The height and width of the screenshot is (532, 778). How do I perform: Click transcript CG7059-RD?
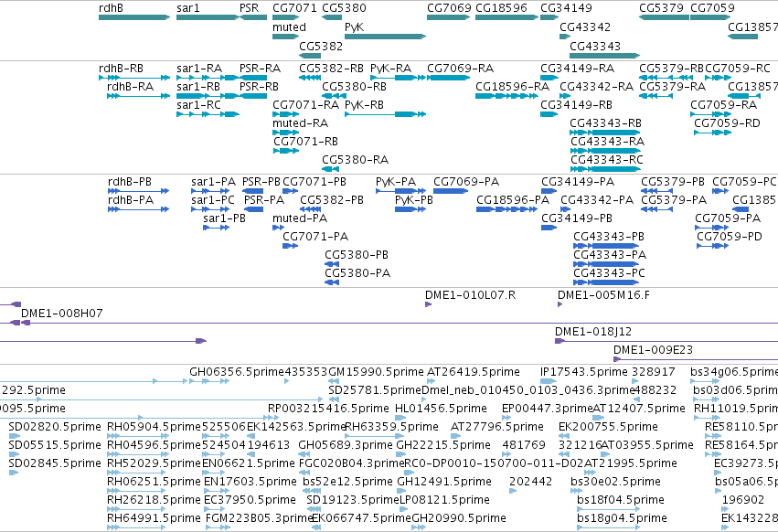click(712, 133)
